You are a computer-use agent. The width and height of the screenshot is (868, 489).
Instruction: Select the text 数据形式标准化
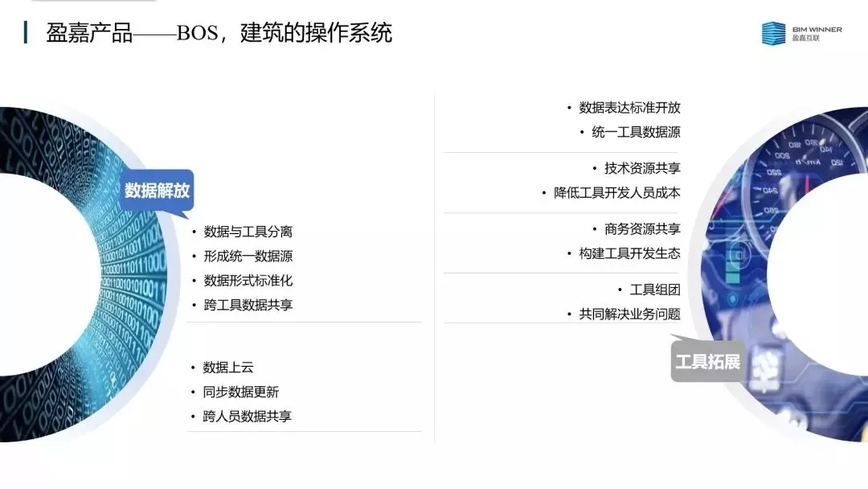248,281
